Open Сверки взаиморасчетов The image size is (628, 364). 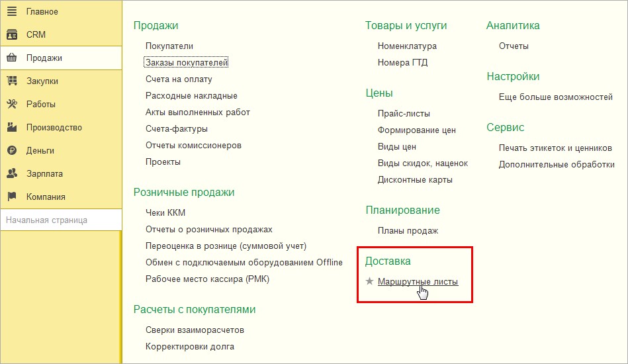coord(195,330)
